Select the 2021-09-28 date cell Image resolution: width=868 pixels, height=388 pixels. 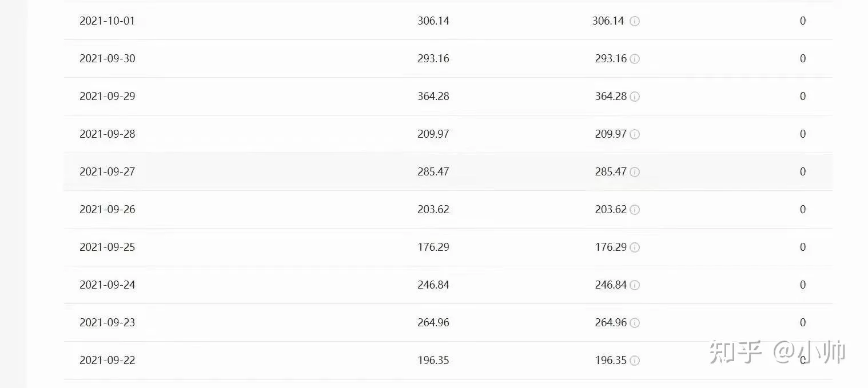[107, 134]
